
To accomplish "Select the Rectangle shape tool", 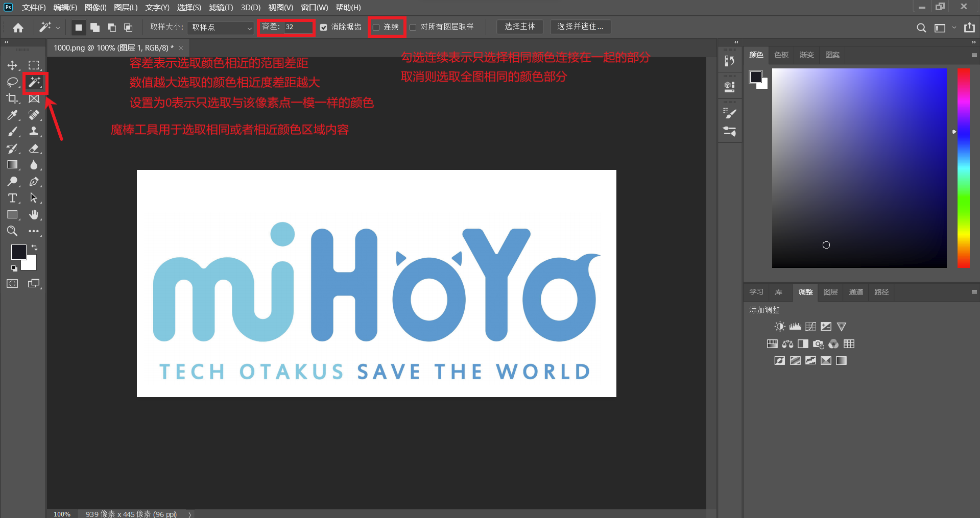I will click(12, 215).
